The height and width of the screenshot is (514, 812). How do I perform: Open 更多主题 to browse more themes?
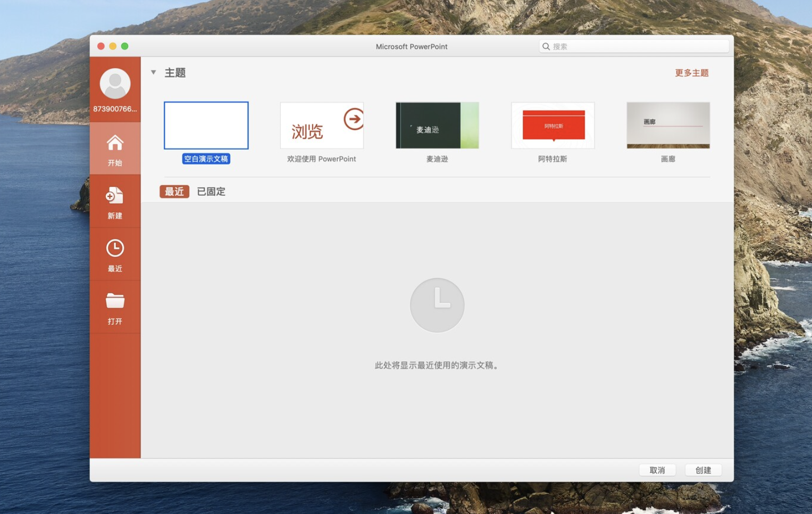point(691,72)
